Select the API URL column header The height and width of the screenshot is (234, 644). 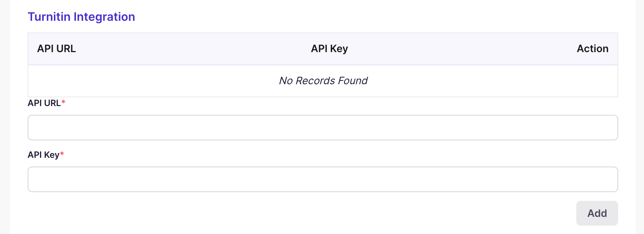pos(56,48)
